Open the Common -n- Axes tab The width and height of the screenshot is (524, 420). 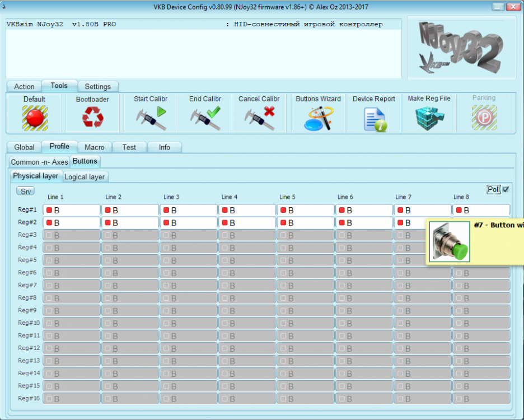pos(39,162)
